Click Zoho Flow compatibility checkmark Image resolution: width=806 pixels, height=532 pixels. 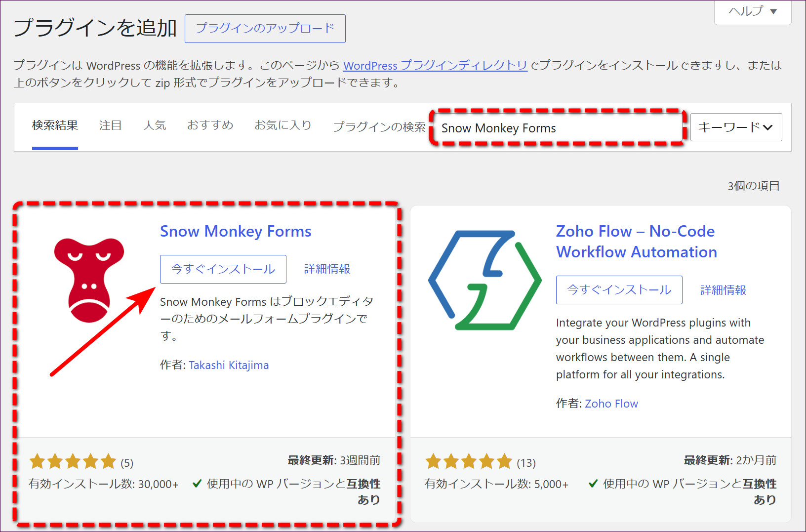point(593,484)
